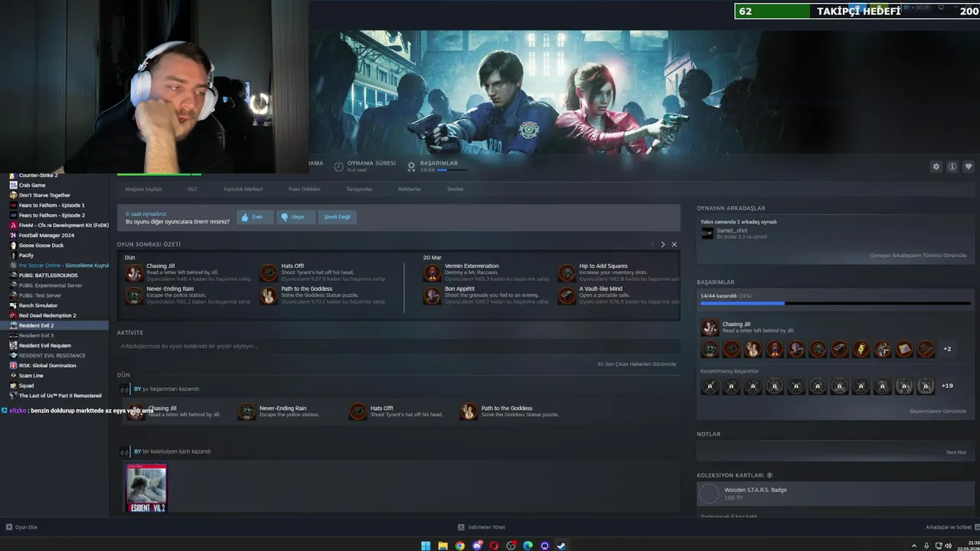980x551 pixels.
Task: Click the activity comment input field
Action: (398, 346)
